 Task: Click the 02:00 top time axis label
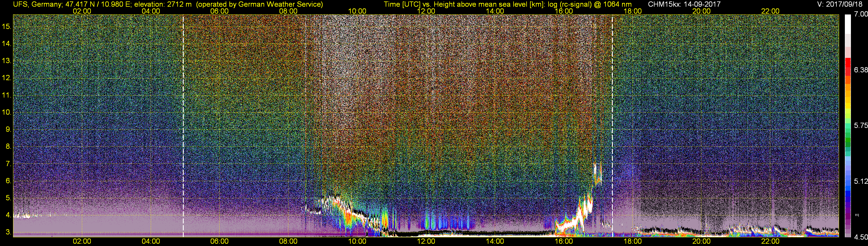[x=82, y=11]
